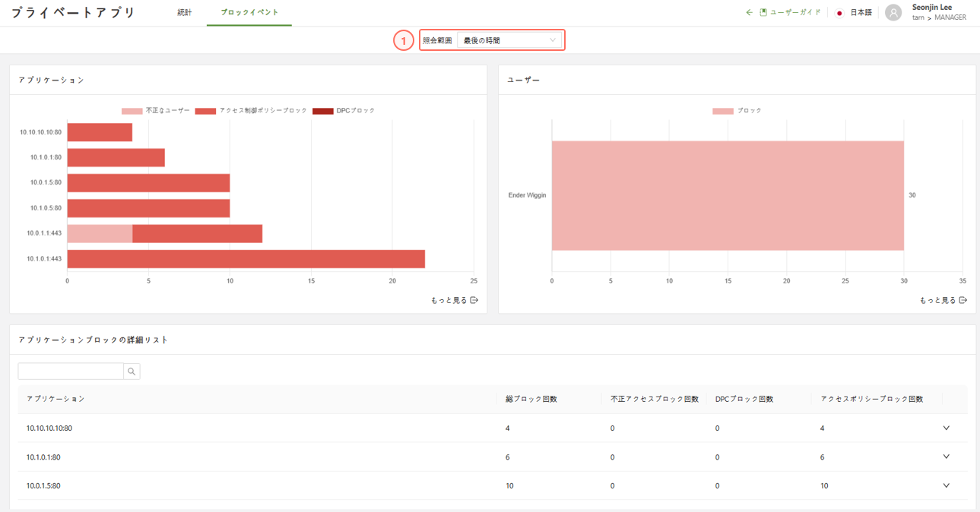Expand the 10.0.1.5:80 table row

coord(946,485)
